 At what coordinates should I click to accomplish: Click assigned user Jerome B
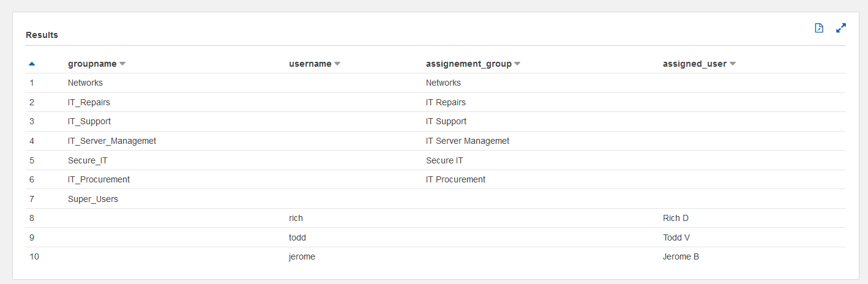681,256
